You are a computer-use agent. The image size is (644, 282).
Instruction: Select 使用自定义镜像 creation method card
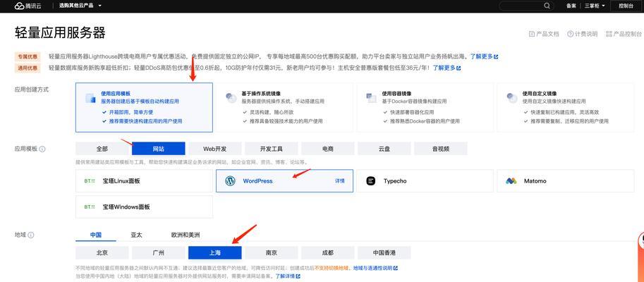565,108
